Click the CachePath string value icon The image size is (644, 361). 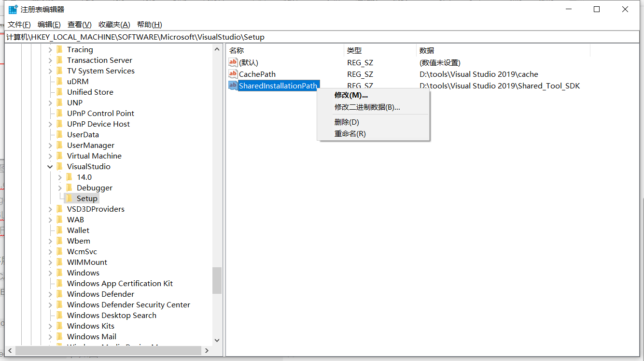tap(233, 74)
